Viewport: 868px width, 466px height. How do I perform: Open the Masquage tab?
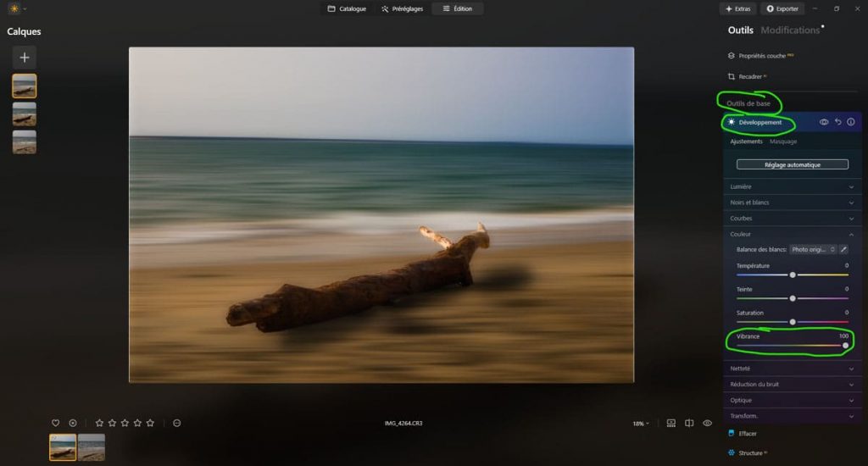click(x=782, y=141)
